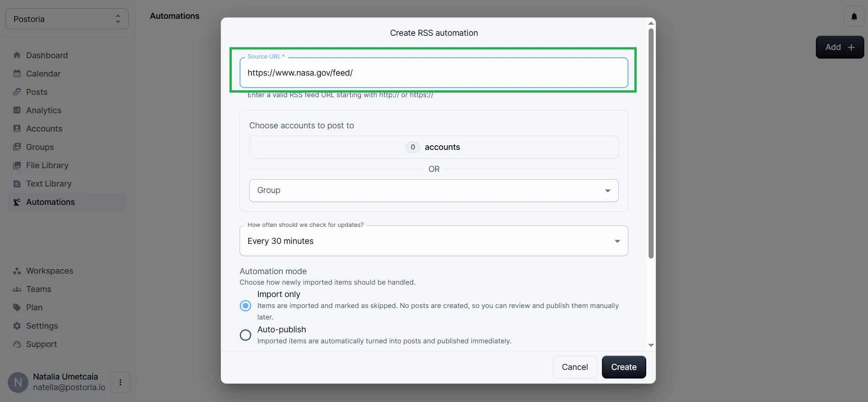The image size is (868, 402).
Task: Open Text Library in sidebar
Action: point(67,183)
